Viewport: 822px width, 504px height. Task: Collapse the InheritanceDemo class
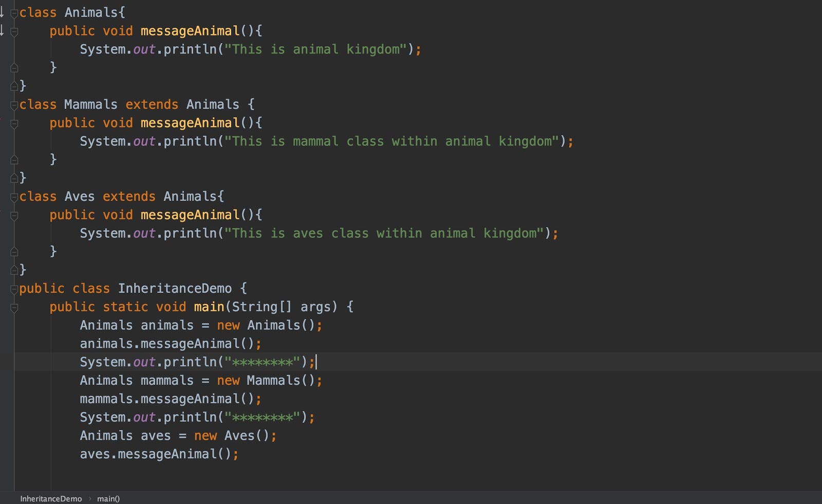(14, 288)
